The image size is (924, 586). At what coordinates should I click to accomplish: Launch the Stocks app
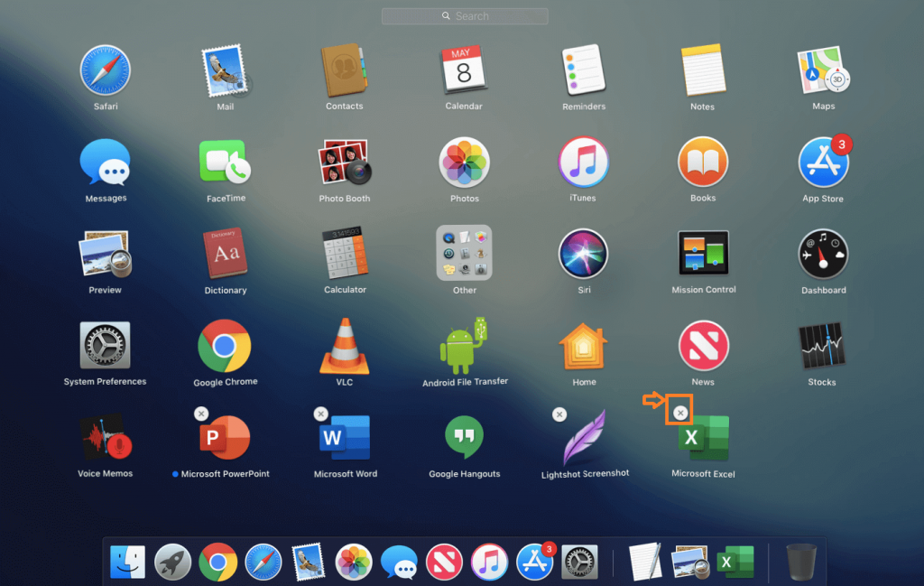822,346
